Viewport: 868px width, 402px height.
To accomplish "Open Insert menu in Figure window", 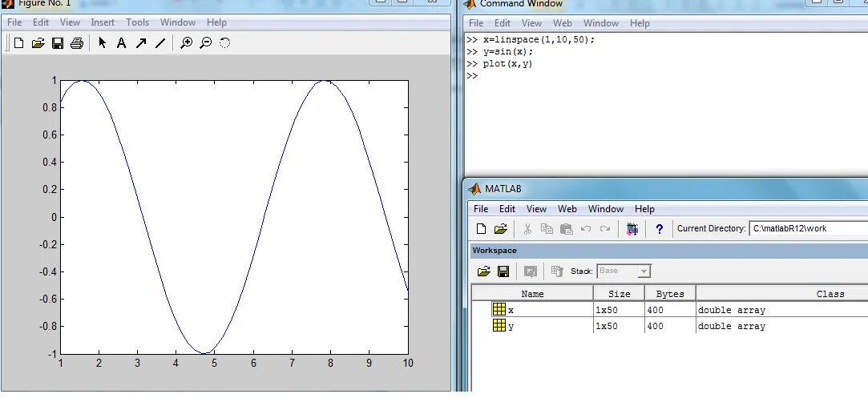I will point(103,22).
